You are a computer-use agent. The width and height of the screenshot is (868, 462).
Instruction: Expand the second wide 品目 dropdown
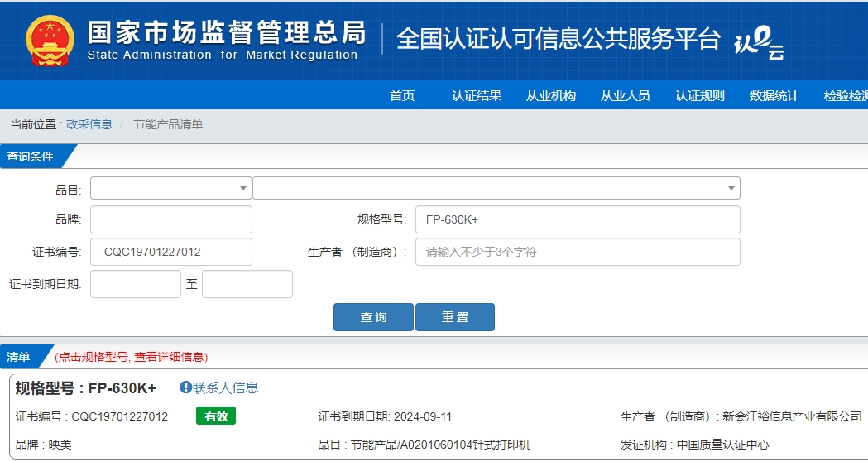496,188
